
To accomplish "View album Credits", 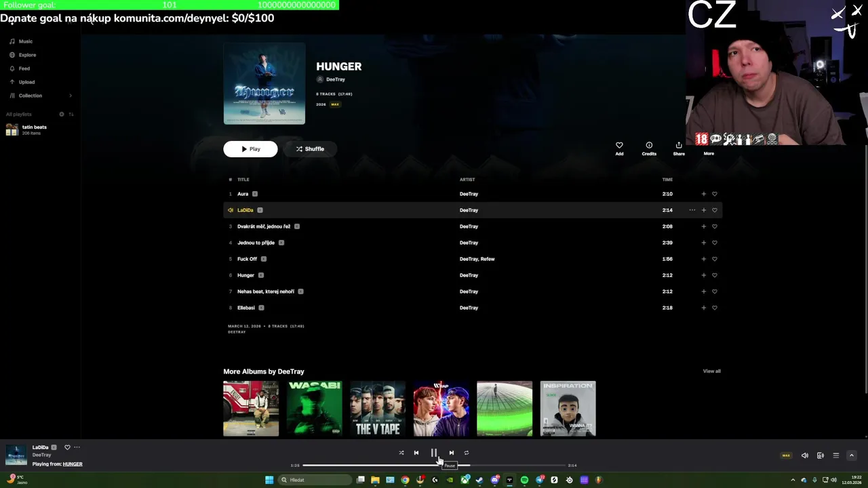I will click(x=649, y=148).
